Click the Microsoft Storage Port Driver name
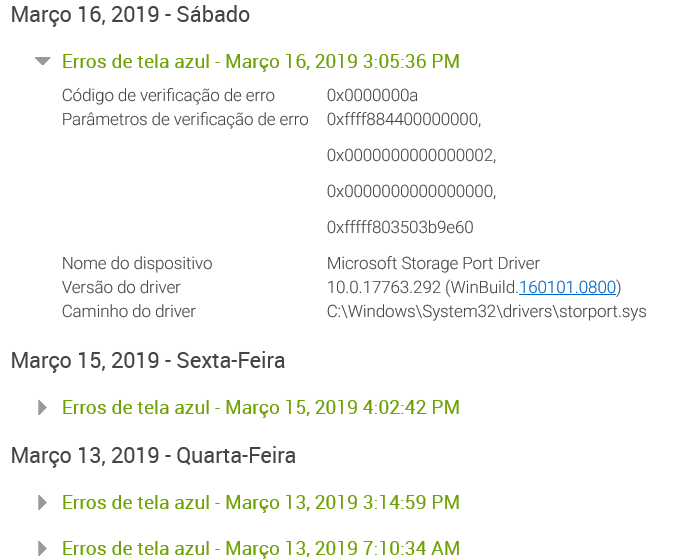This screenshot has height=560, width=690. point(433,264)
